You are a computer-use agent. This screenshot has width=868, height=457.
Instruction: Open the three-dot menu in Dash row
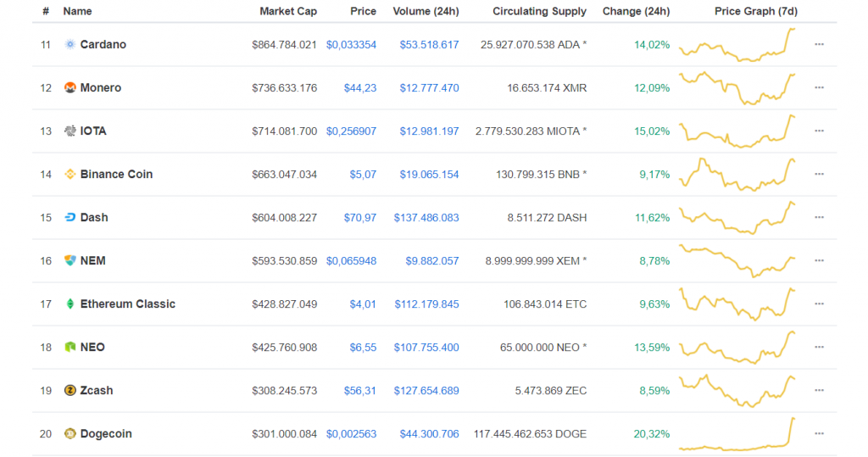point(820,217)
